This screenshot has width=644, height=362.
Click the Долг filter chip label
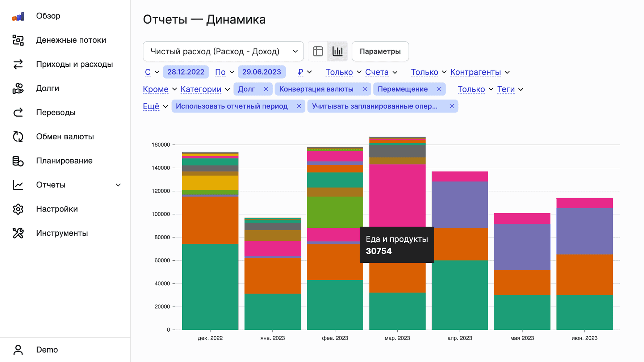247,89
